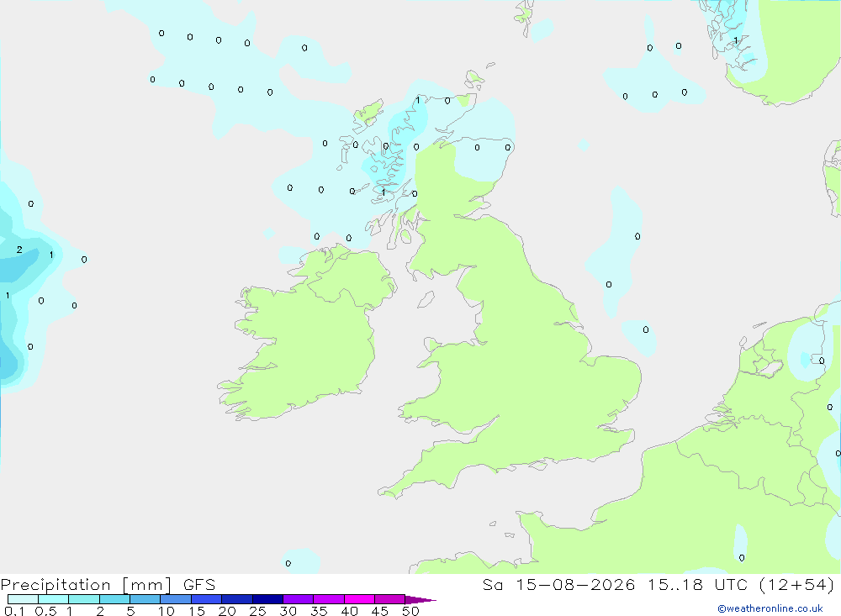Pick the 20–25 mm dark blue legend swatch
Screen dimensions: 841x616
[x=237, y=599]
